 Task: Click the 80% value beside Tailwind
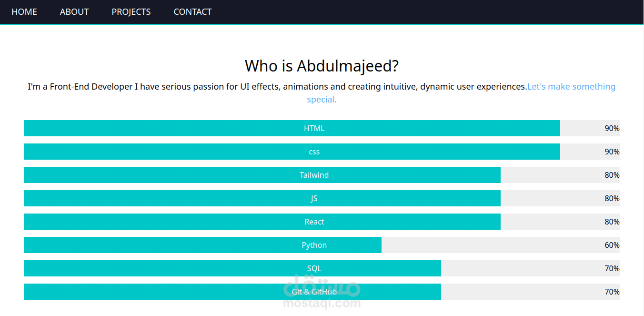(612, 175)
